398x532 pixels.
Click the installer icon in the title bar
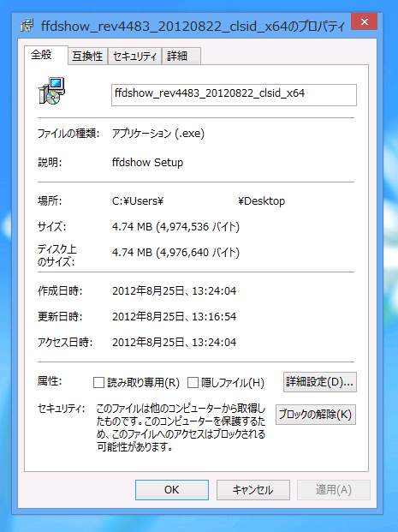27,26
